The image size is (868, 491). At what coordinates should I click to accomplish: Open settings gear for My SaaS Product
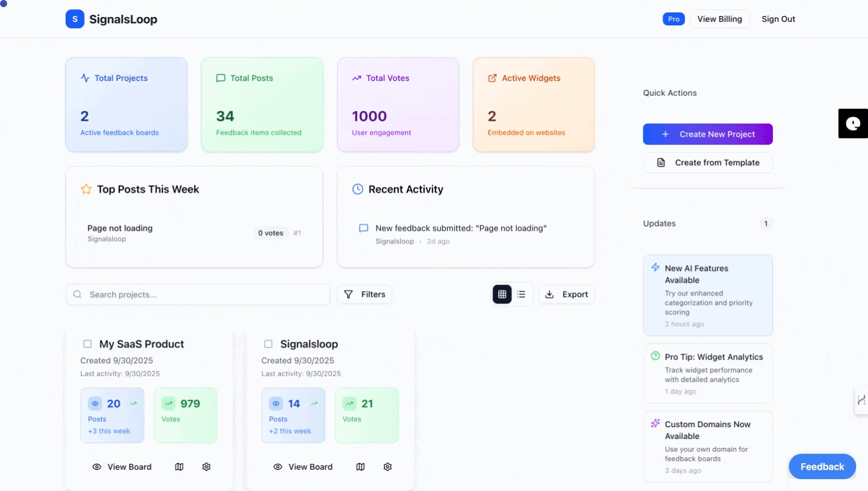206,467
